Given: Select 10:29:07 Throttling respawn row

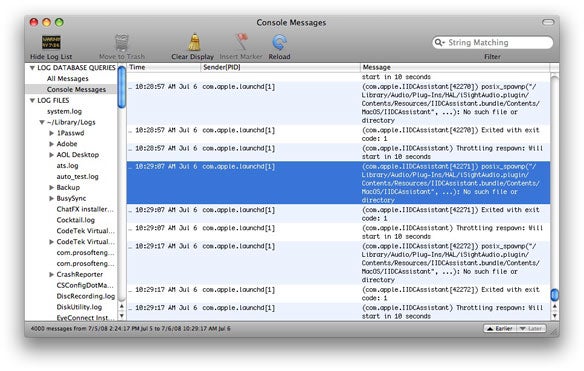Looking at the screenshot, I should pos(338,232).
